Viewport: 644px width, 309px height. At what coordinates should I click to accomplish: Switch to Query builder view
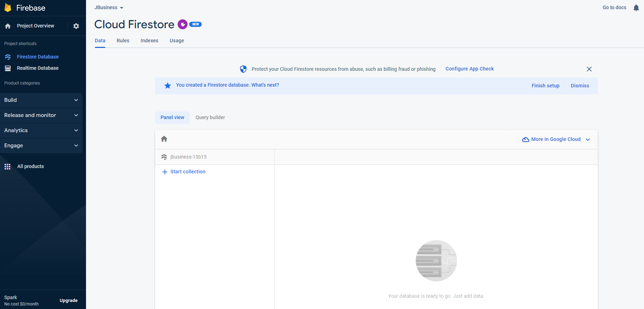coord(210,117)
